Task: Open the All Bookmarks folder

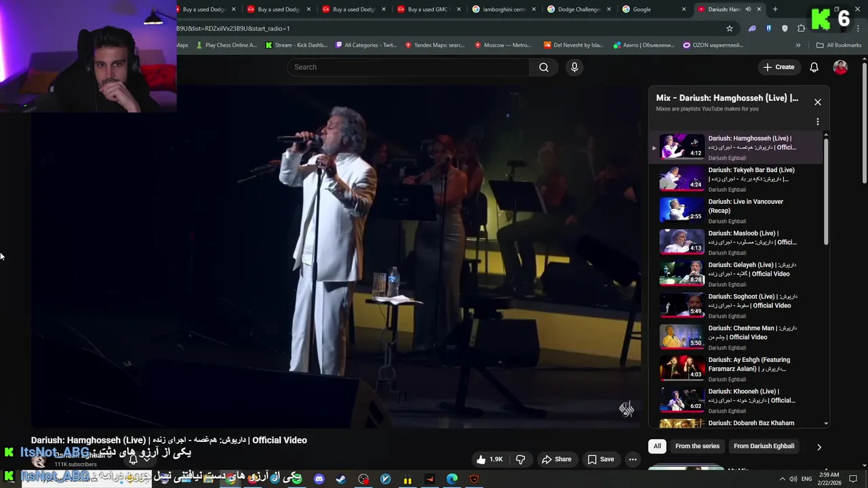Action: click(839, 45)
